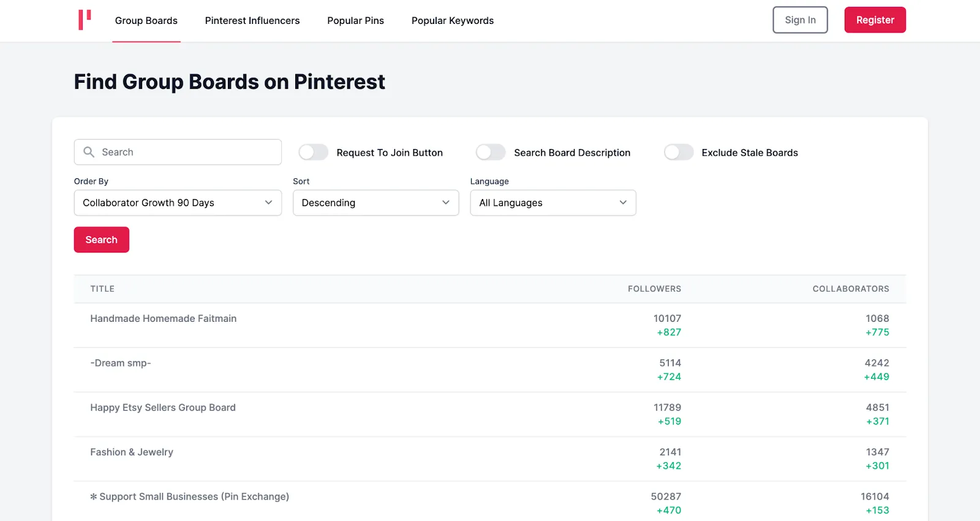Click follower growth +724
Image resolution: width=980 pixels, height=521 pixels.
click(669, 377)
